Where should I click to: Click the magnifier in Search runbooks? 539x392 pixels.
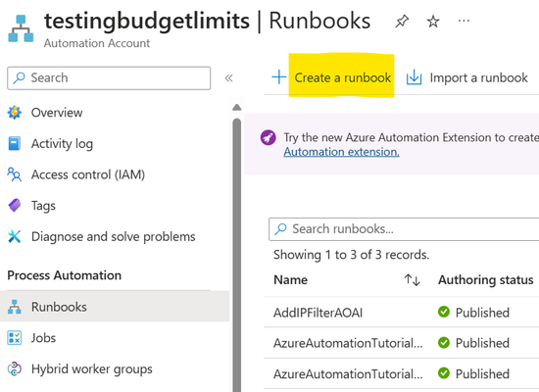pyautogui.click(x=280, y=228)
